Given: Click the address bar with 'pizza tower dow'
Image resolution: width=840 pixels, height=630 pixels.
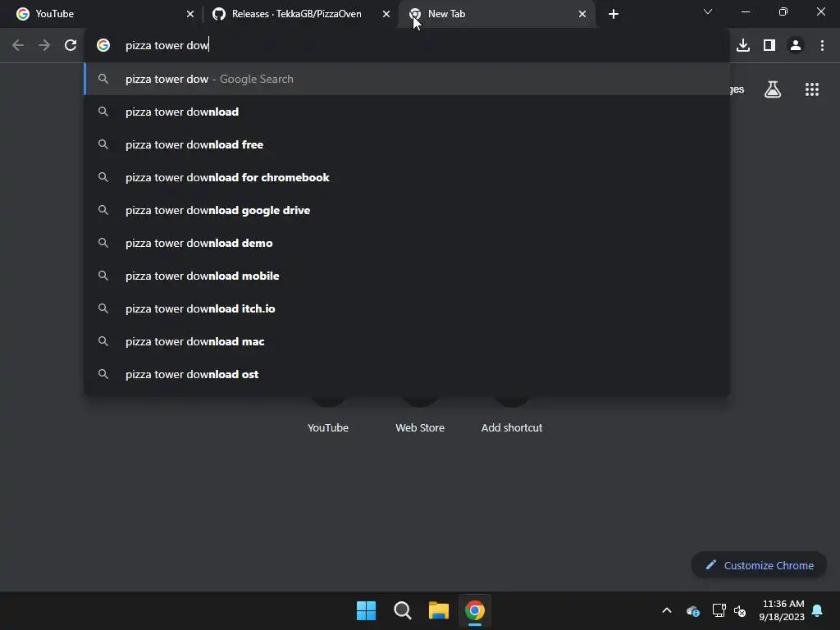Looking at the screenshot, I should (x=407, y=45).
